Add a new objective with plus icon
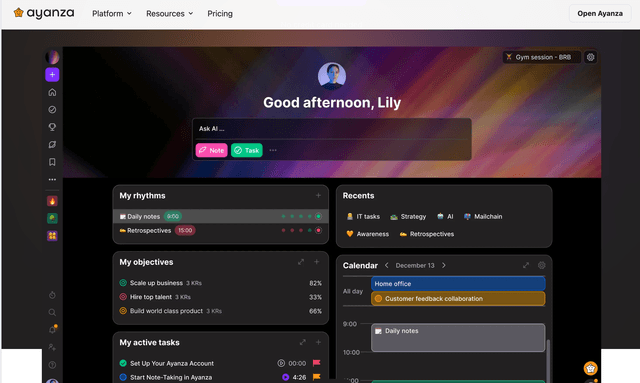The image size is (640, 383). point(317,262)
